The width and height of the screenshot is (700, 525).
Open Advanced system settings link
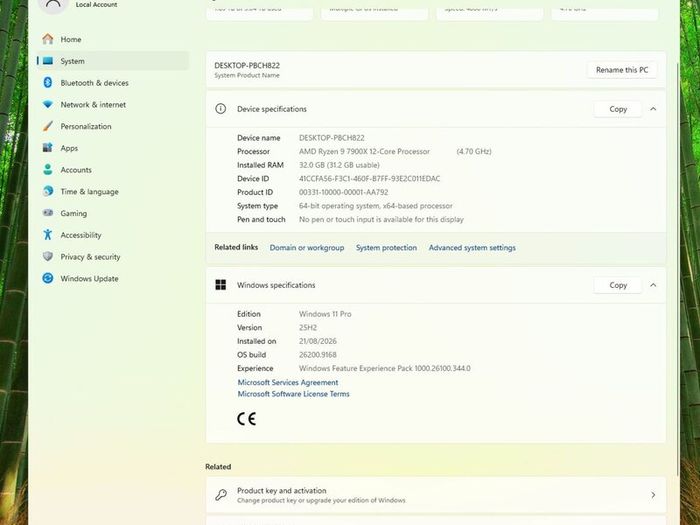472,248
